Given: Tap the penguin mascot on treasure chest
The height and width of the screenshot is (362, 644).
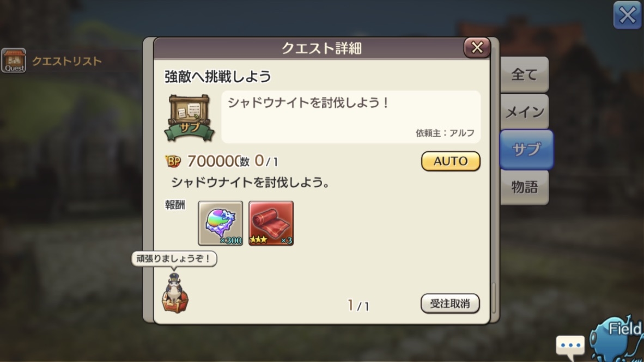Looking at the screenshot, I should (x=175, y=293).
